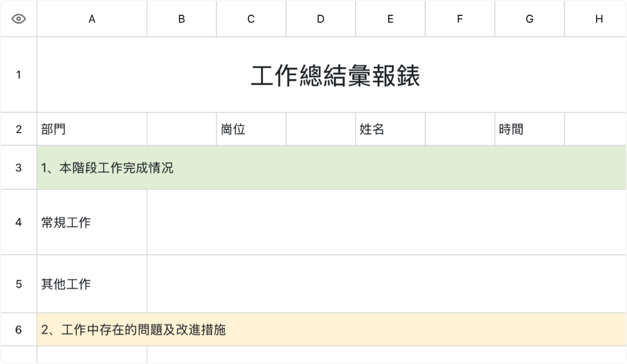
Task: Select row 4 header
Action: click(x=19, y=222)
